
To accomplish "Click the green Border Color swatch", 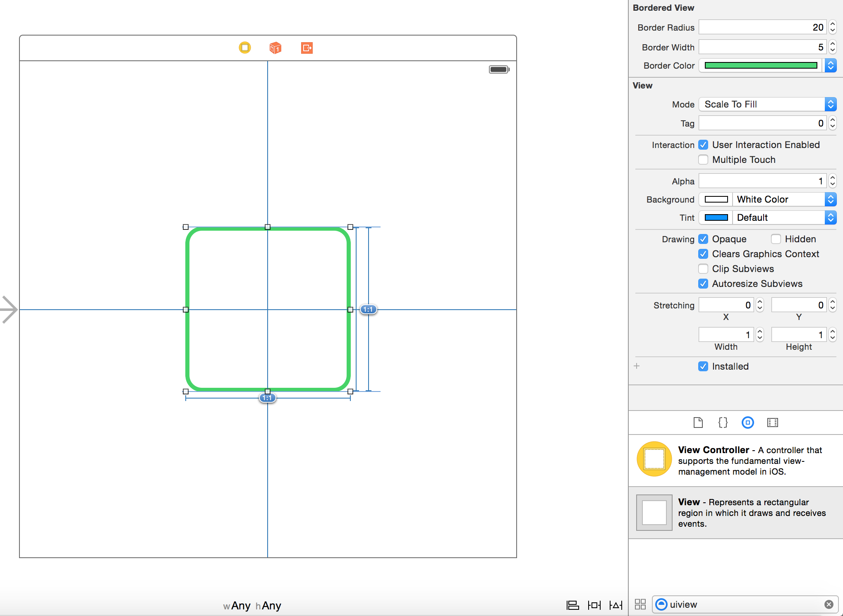I will point(761,65).
